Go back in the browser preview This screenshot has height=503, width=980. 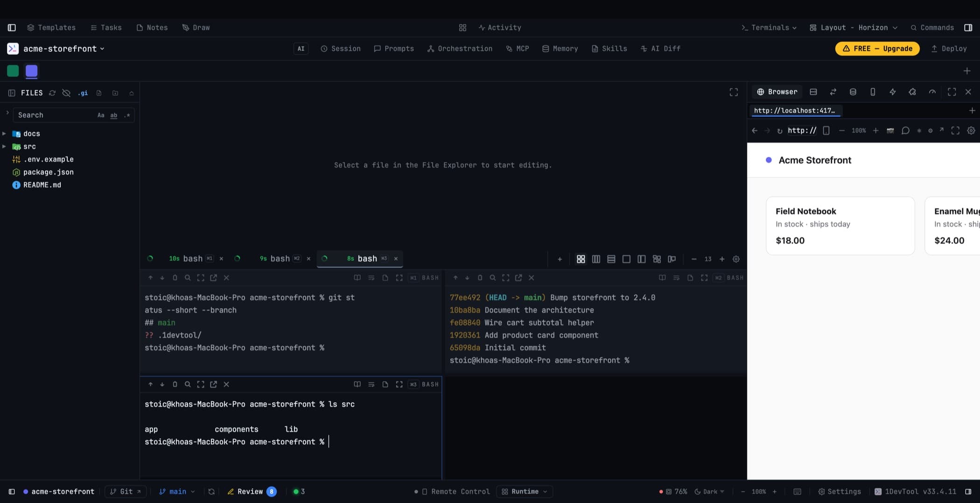click(755, 131)
